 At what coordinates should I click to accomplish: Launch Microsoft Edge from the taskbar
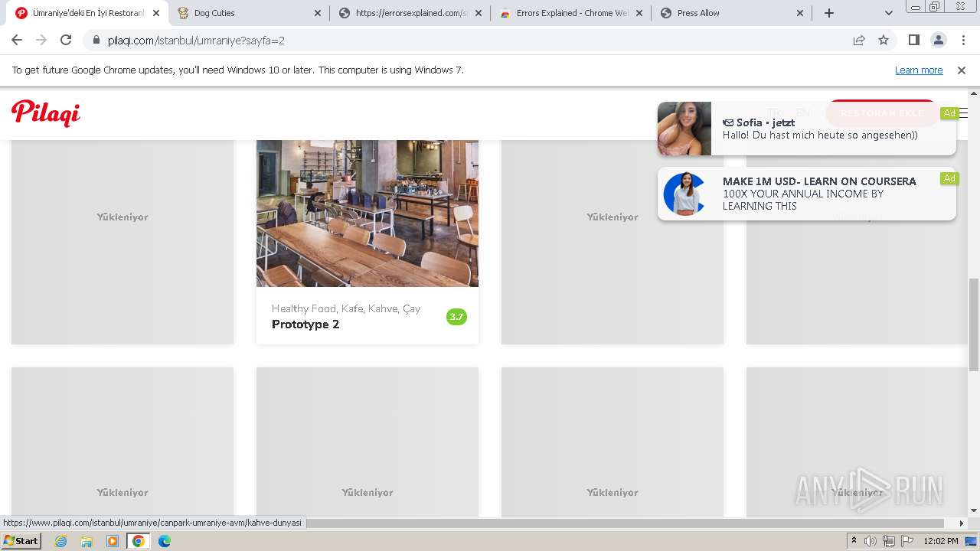tap(165, 541)
